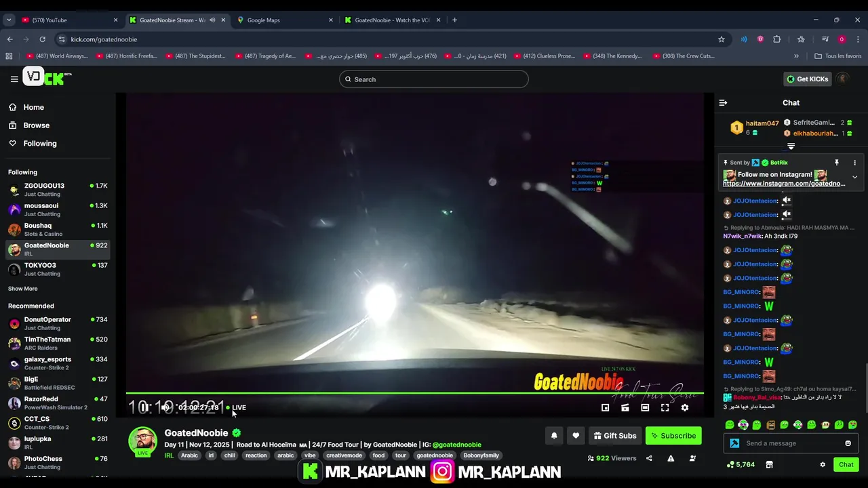Screen dimensions: 868x488
Task: Expand Show More followed channels
Action: tap(23, 289)
